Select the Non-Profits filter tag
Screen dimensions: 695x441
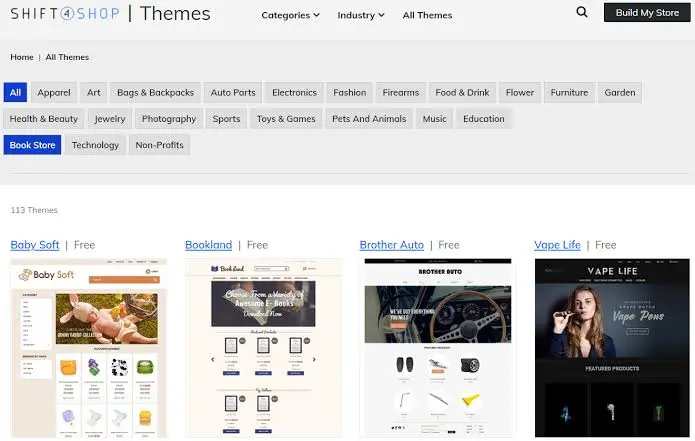[x=159, y=145]
